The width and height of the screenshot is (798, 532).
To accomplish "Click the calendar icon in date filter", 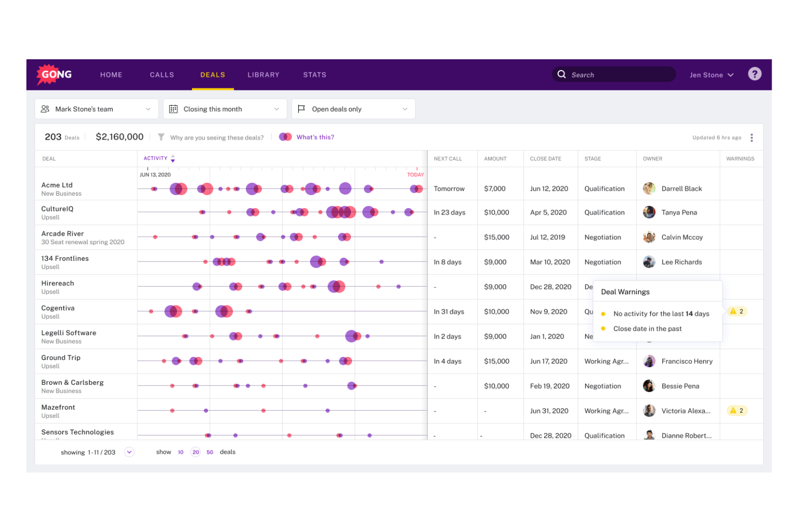I will tap(173, 108).
